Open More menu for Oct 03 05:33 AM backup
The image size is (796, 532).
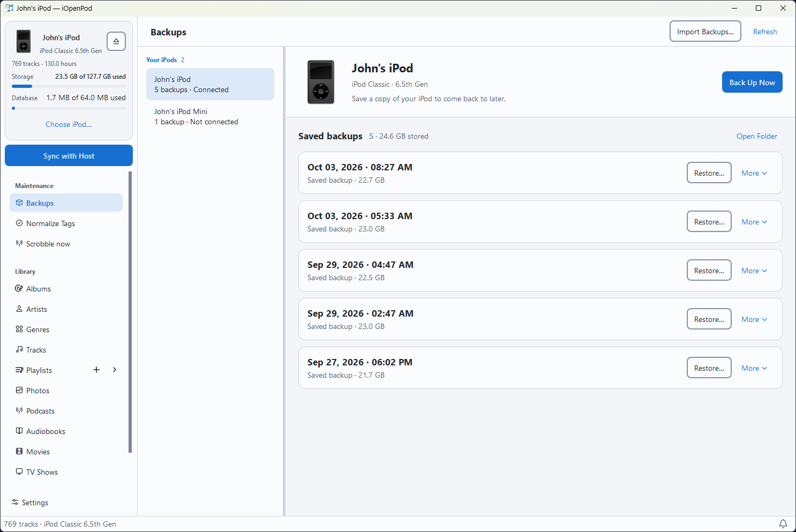pos(754,222)
